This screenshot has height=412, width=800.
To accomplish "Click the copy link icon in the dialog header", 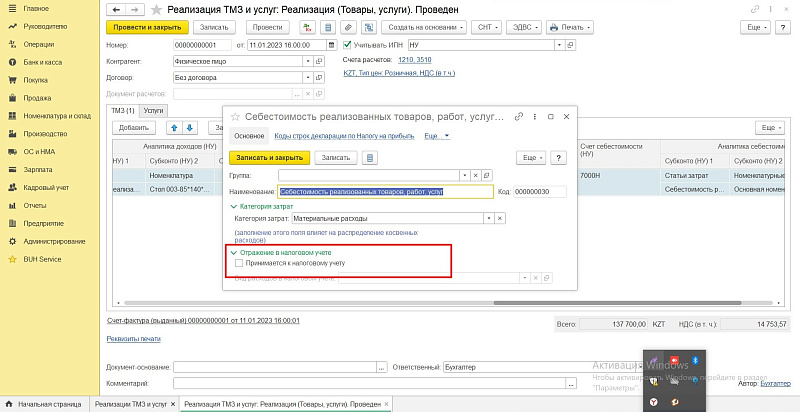I will click(x=519, y=116).
